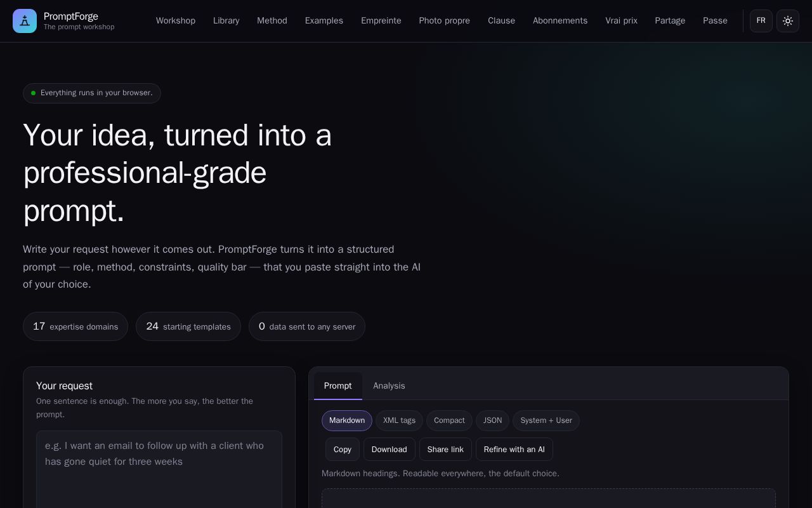Switch to the Analysis tab
This screenshot has height=508, width=812.
(x=389, y=386)
